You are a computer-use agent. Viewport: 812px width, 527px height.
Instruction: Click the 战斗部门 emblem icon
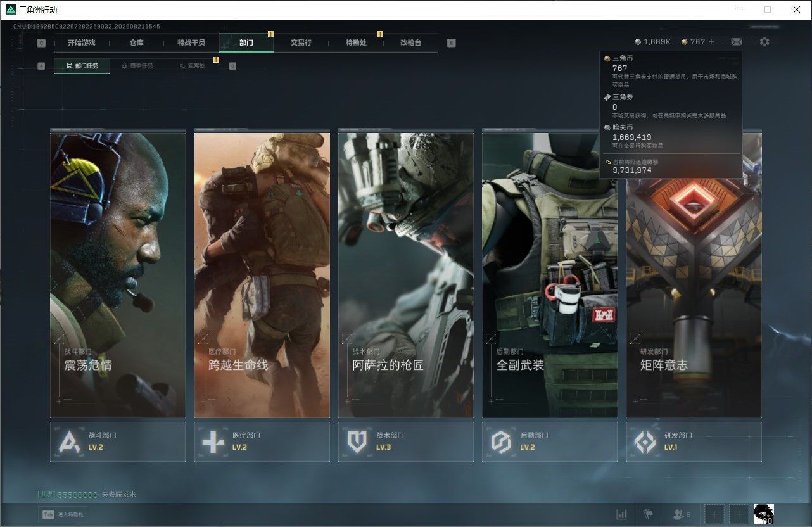(69, 441)
